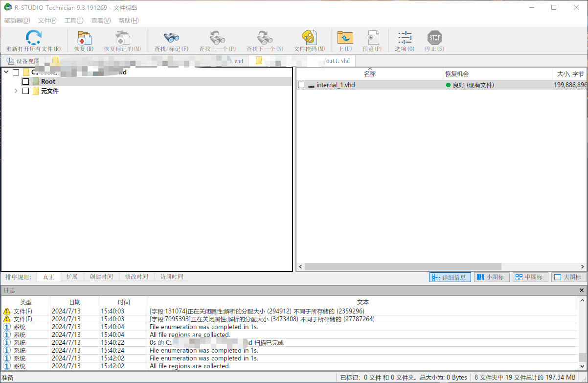The width and height of the screenshot is (588, 383).
Task: Click the Root folder icon in tree
Action: click(36, 81)
